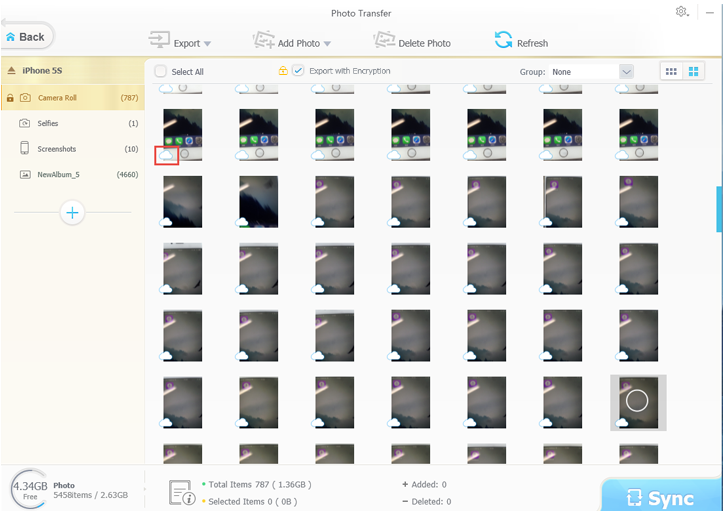
Task: Click the Select All label
Action: click(x=187, y=72)
